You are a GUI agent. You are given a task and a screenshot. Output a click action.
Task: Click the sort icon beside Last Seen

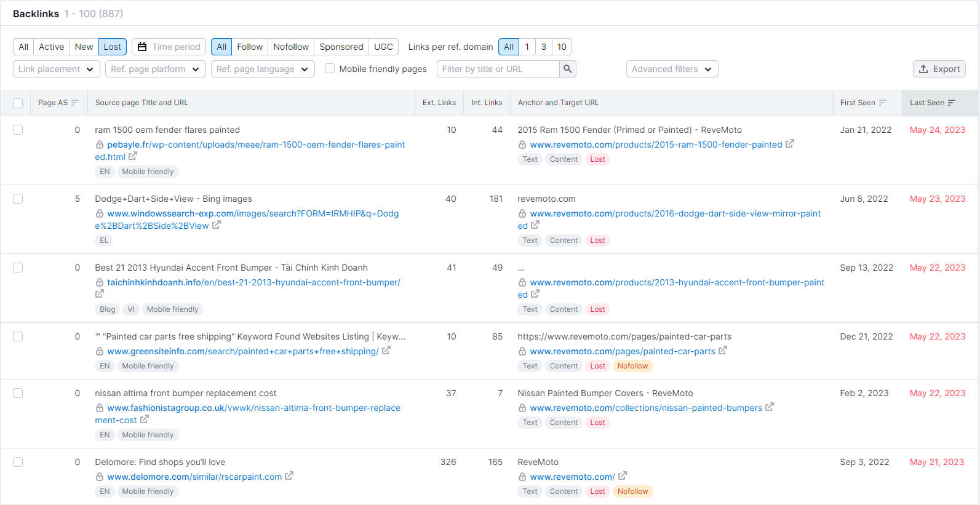click(952, 103)
